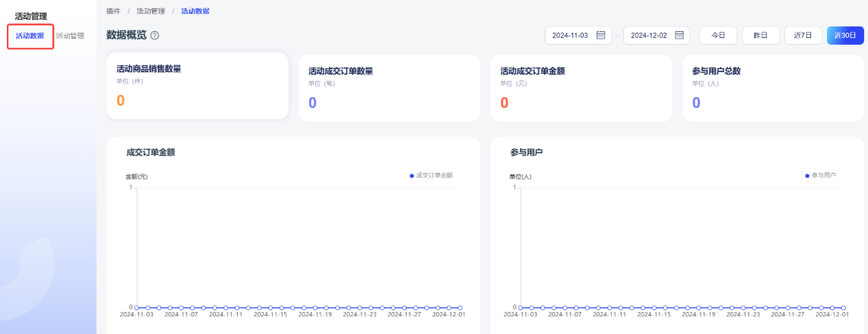Open calendar icon in start date field
This screenshot has width=868, height=334.
click(600, 35)
